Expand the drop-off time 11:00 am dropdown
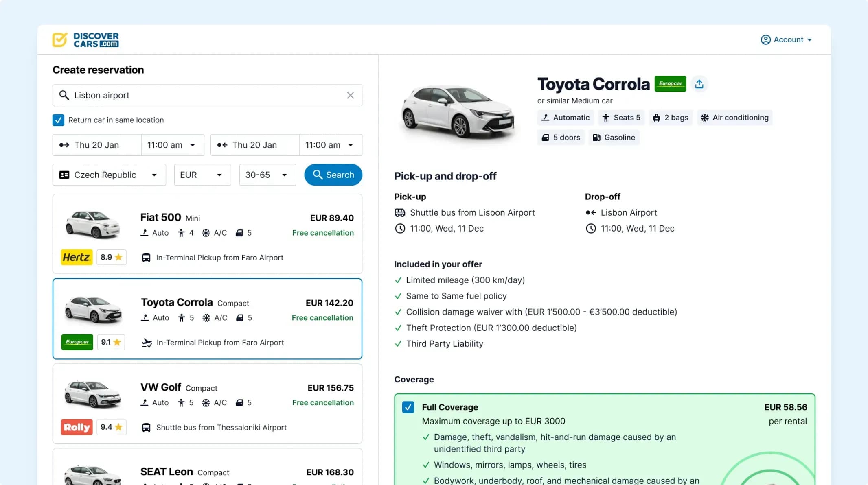 point(331,145)
